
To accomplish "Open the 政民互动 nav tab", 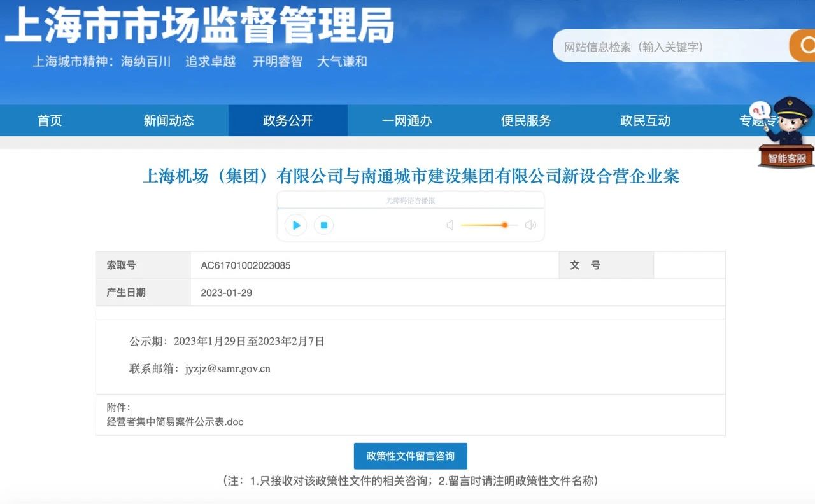I will [x=645, y=120].
